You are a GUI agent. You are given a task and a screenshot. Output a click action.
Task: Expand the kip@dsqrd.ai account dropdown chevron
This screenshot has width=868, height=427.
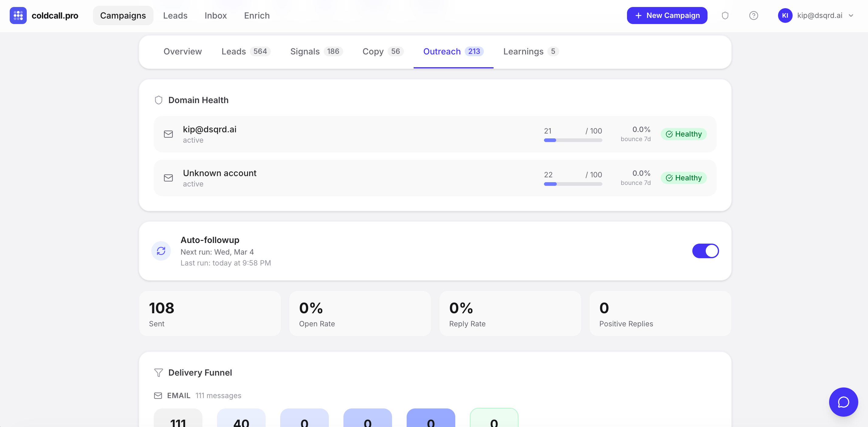point(851,16)
